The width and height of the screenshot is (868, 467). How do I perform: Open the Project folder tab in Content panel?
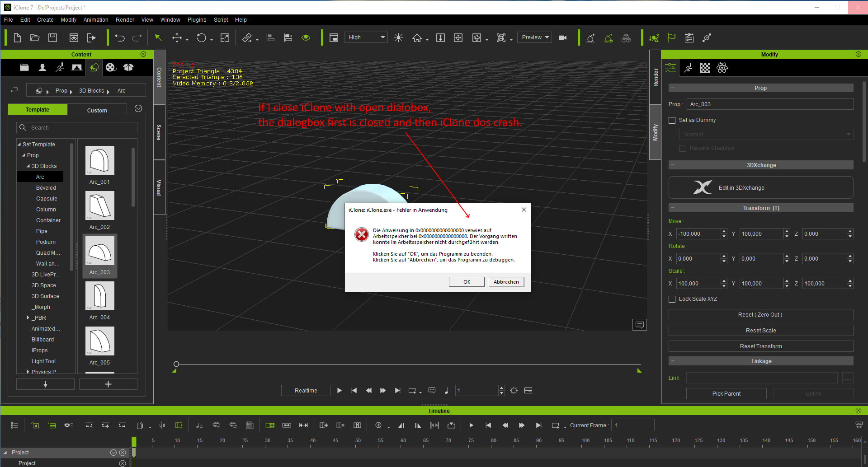click(24, 68)
